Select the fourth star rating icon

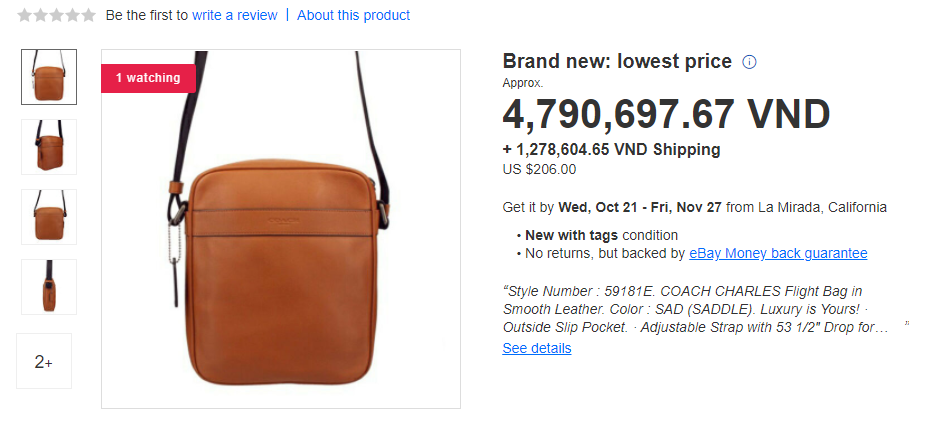point(72,15)
